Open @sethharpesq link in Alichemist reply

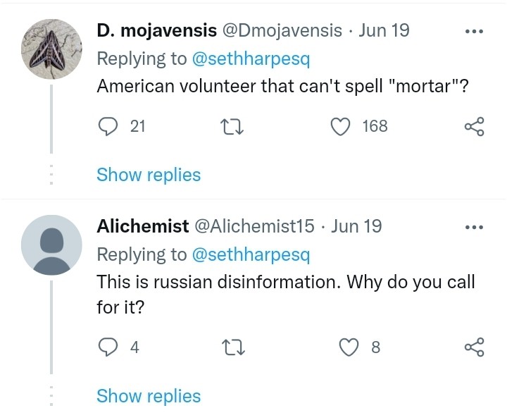(x=250, y=254)
